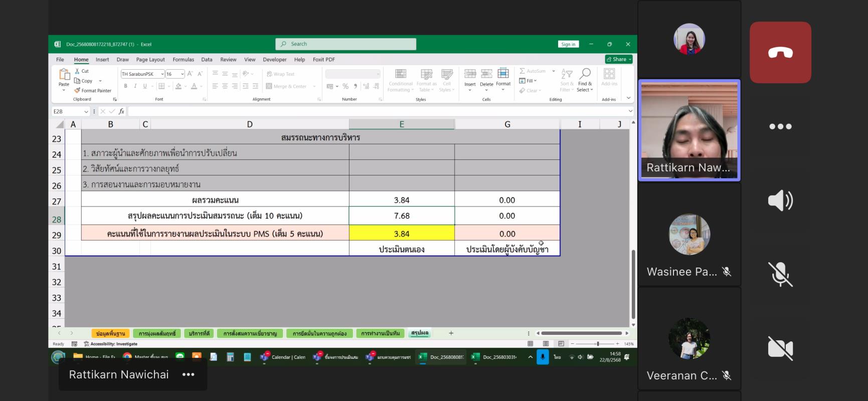The image size is (868, 401).
Task: Expand the font size dropdown
Action: [x=182, y=74]
